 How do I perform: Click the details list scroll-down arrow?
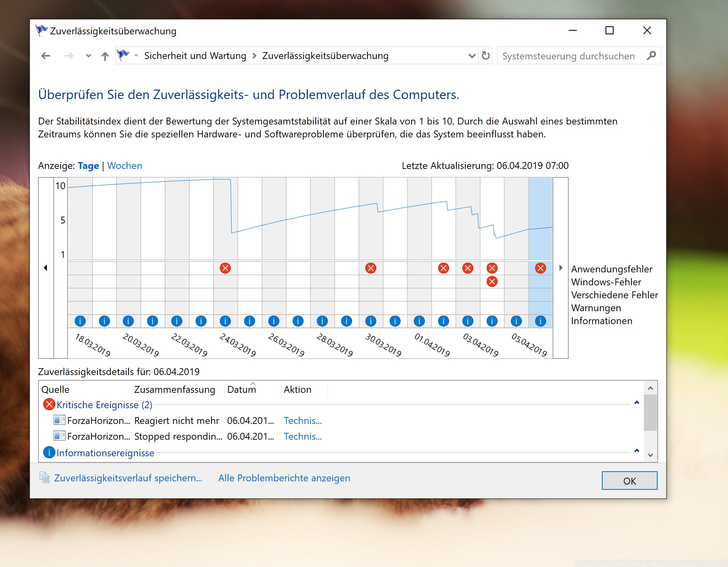click(x=650, y=455)
